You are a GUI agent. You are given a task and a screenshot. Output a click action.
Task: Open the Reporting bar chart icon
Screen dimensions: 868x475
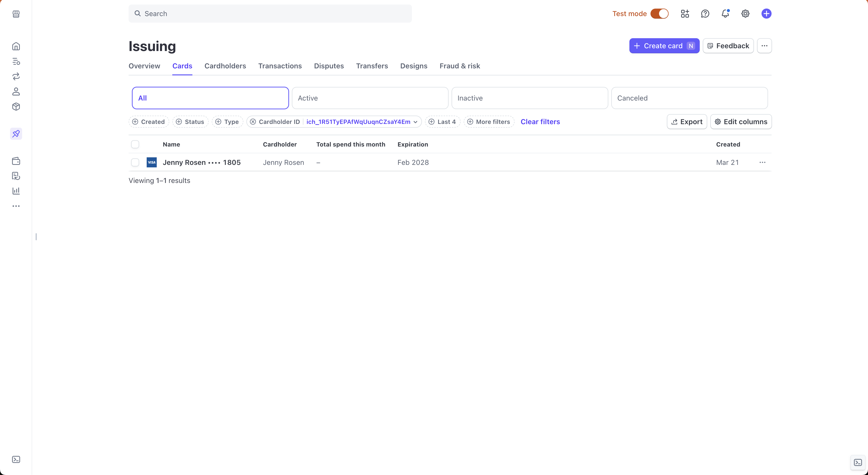tap(16, 191)
